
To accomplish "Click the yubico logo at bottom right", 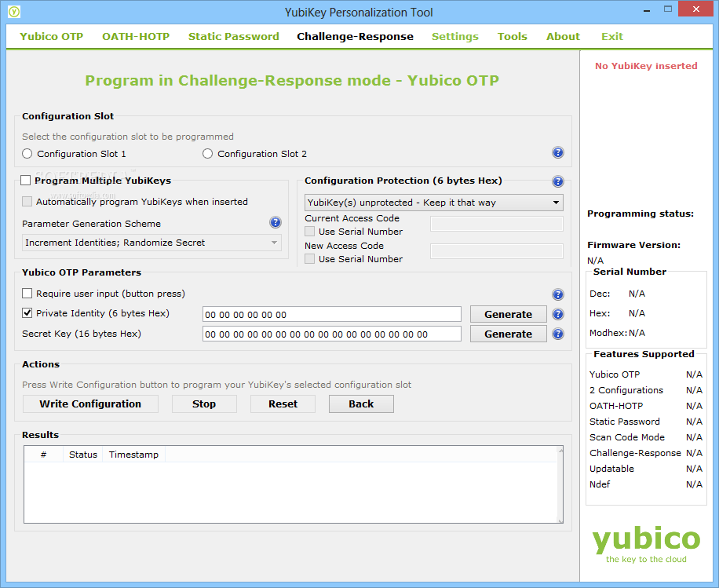I will click(646, 544).
